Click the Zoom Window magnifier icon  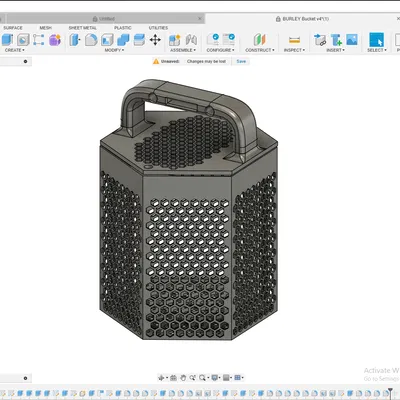coord(192,378)
